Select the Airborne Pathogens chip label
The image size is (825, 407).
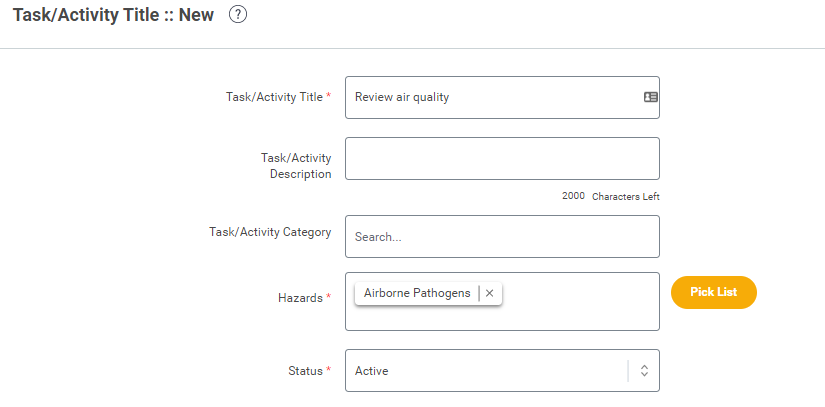click(x=417, y=293)
